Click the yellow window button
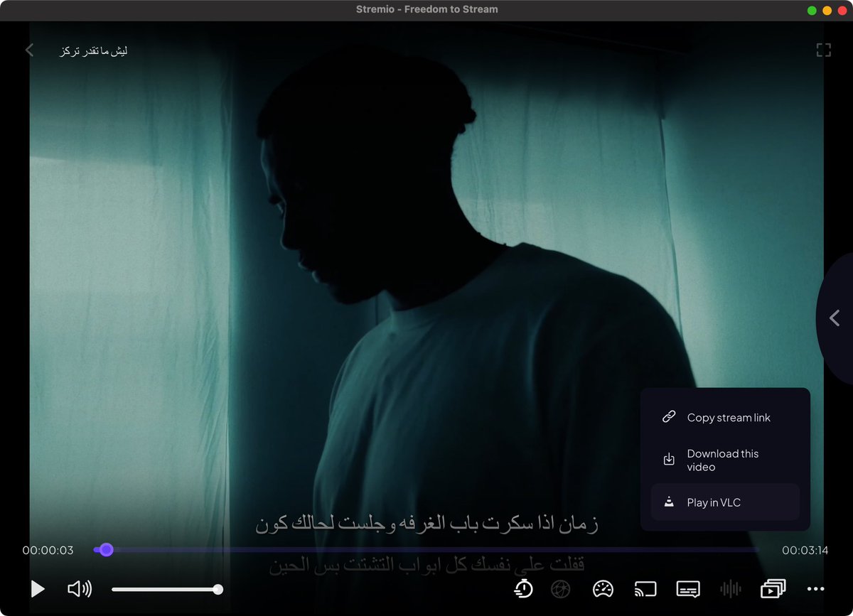This screenshot has height=616, width=853. 827,11
